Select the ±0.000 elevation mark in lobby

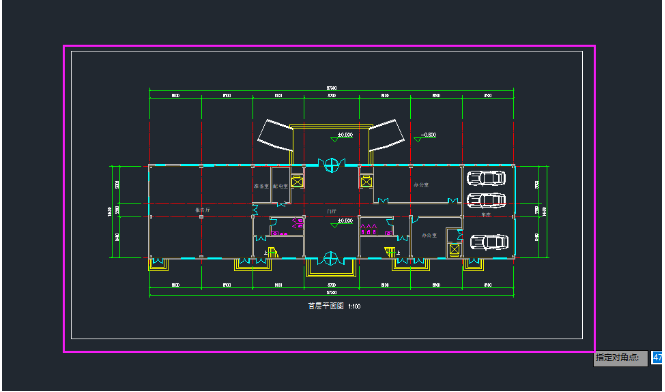(x=342, y=222)
